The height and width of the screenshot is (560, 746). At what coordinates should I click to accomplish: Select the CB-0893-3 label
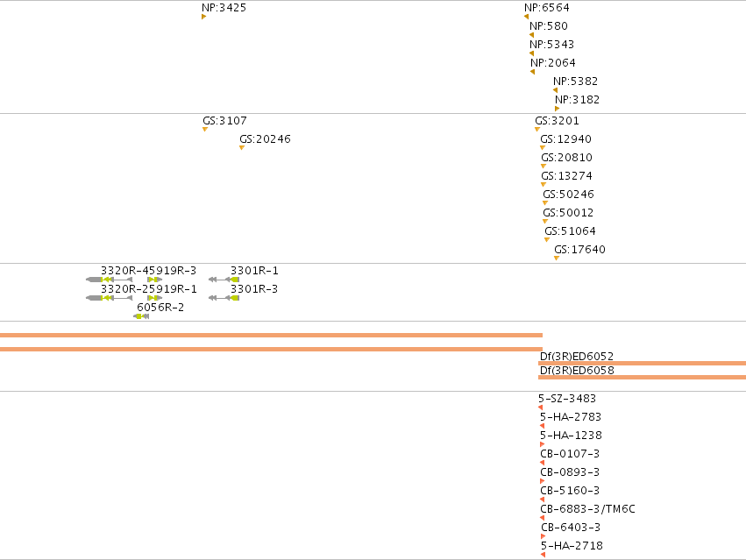click(570, 472)
